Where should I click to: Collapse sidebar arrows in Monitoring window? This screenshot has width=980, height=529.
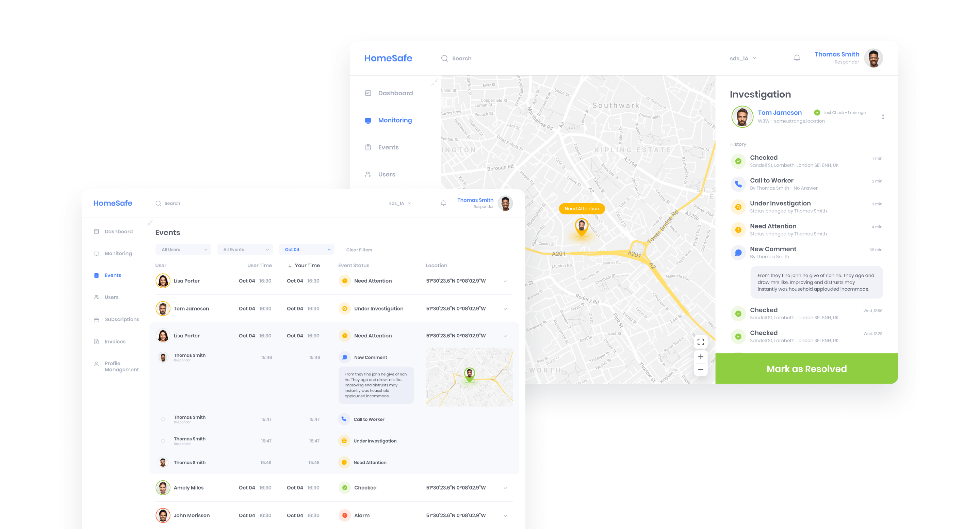[x=434, y=82]
